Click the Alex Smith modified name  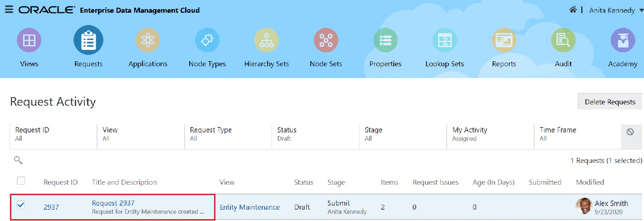611,203
